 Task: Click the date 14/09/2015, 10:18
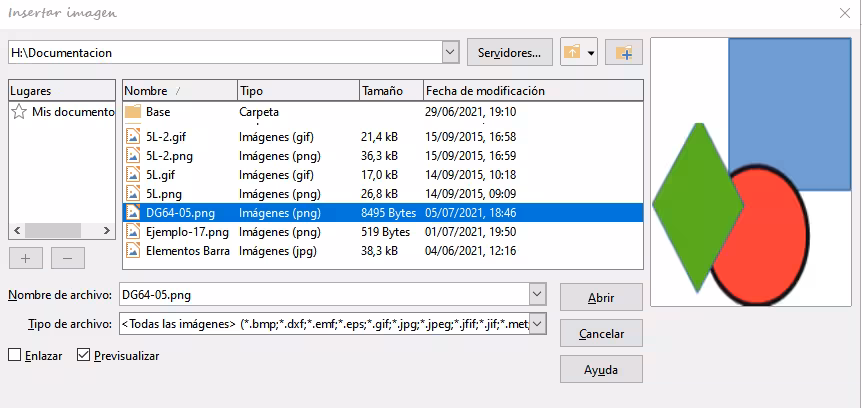471,175
